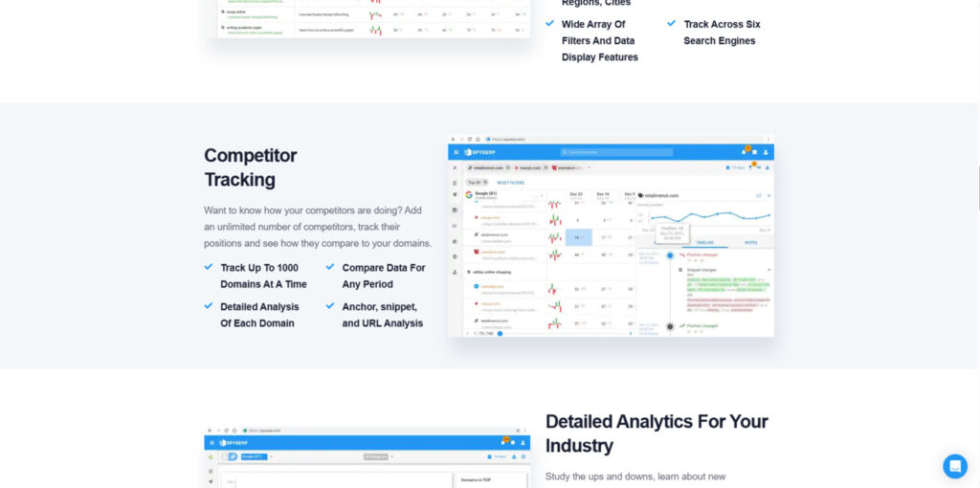Click the Reset Filters link

click(x=510, y=182)
